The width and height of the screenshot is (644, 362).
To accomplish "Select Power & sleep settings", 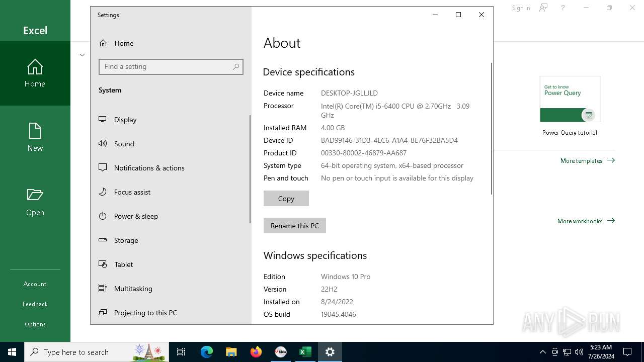I will 170,216.
